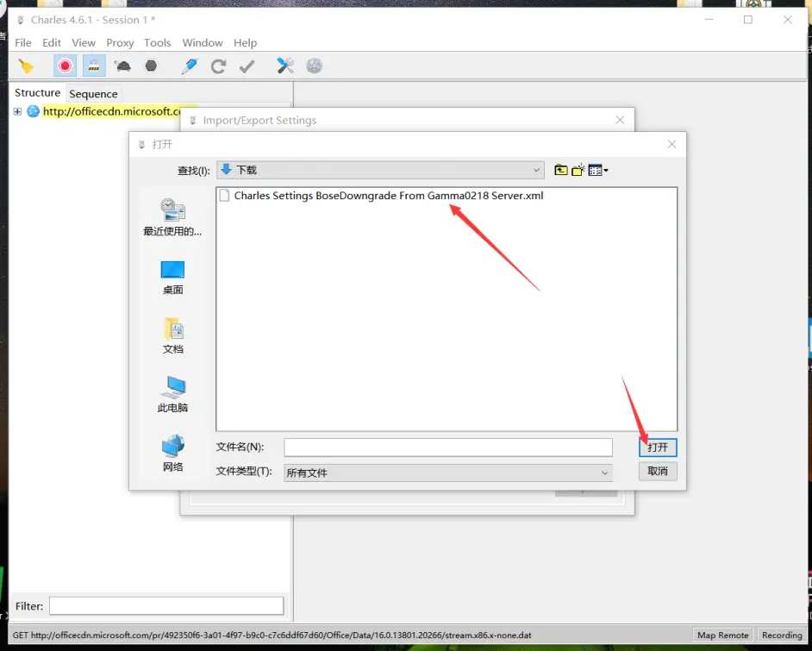Screen dimensions: 812x651
Task: Click the GET request URL in status bar
Action: [272, 635]
